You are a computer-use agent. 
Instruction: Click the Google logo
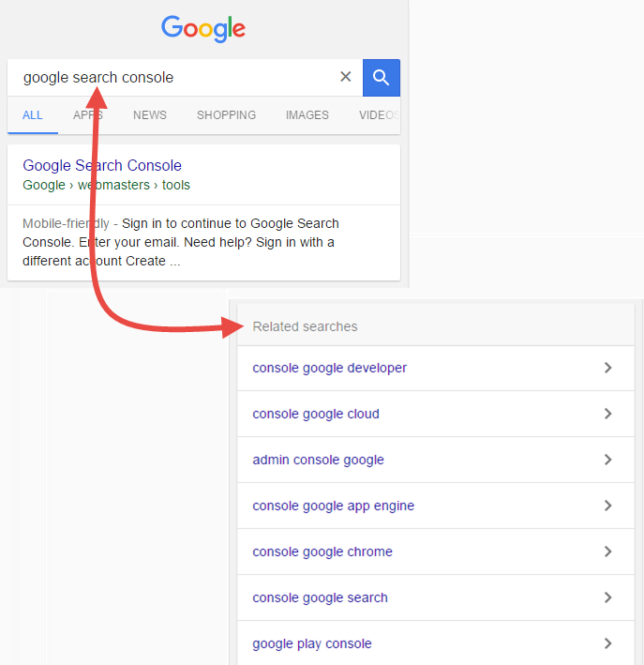[203, 28]
